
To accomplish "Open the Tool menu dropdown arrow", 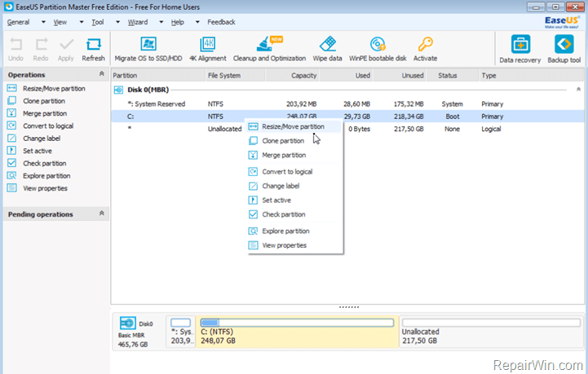I will pos(117,22).
